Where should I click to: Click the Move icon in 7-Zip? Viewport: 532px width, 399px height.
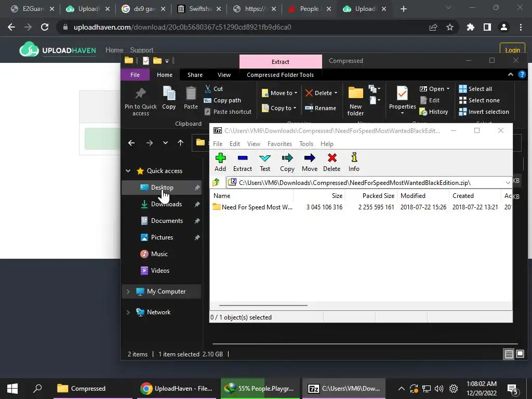[310, 162]
